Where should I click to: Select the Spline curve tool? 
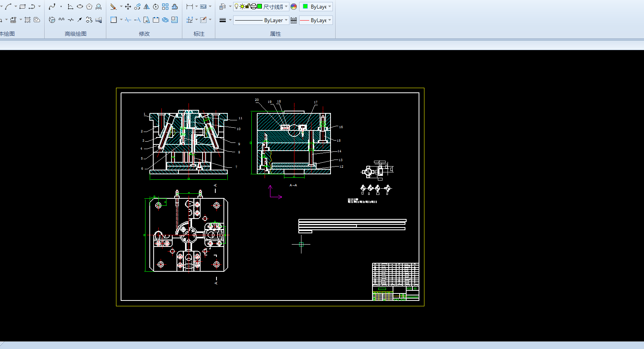(52, 7)
